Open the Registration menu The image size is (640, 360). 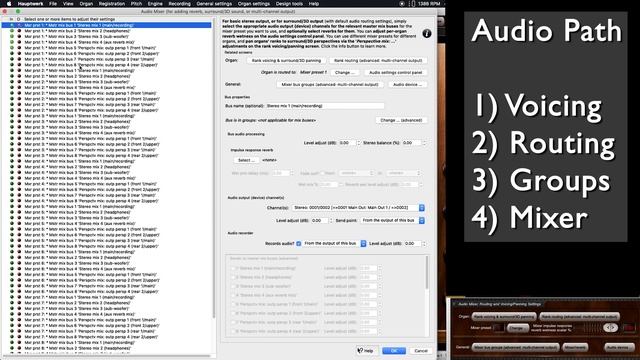[112, 4]
